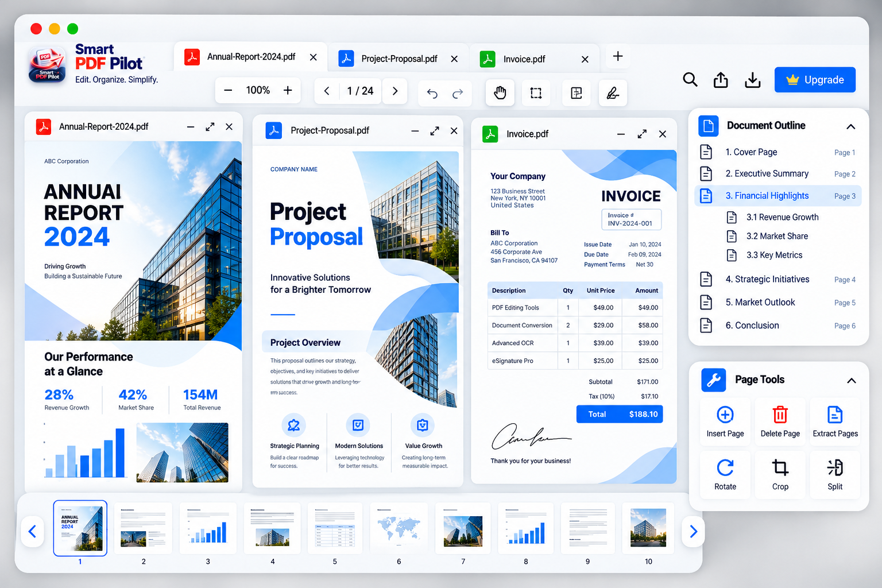Viewport: 882px width, 588px height.
Task: Go to the next page in toolbar
Action: tap(395, 91)
